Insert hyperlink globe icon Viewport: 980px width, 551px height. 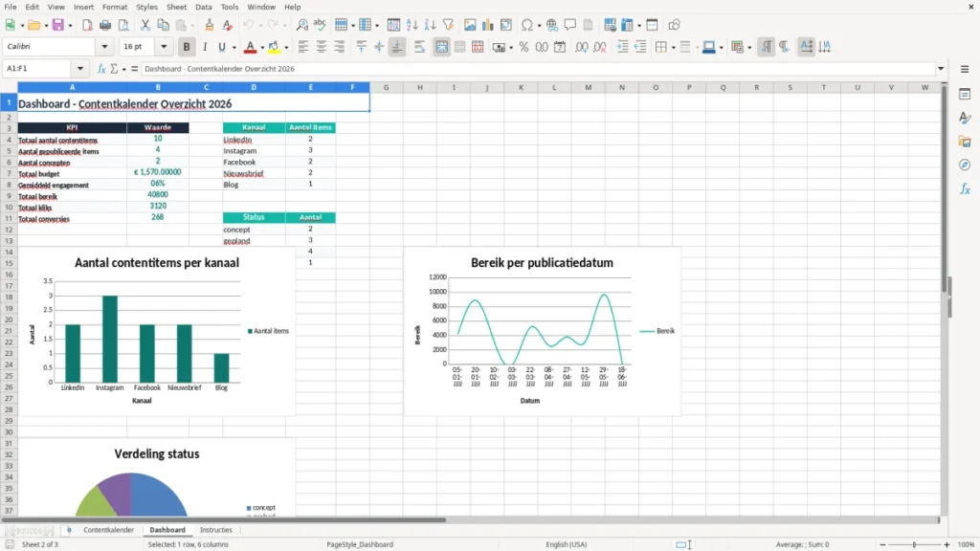pyautogui.click(x=552, y=25)
